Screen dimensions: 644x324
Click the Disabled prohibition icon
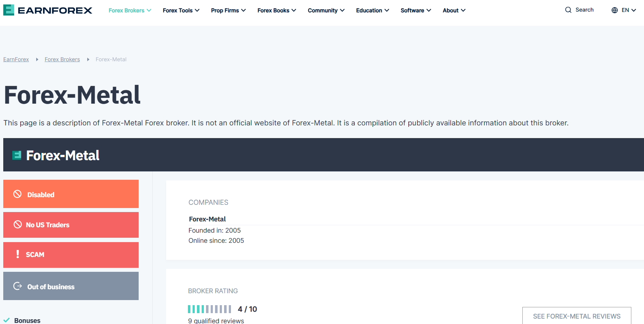coord(17,194)
